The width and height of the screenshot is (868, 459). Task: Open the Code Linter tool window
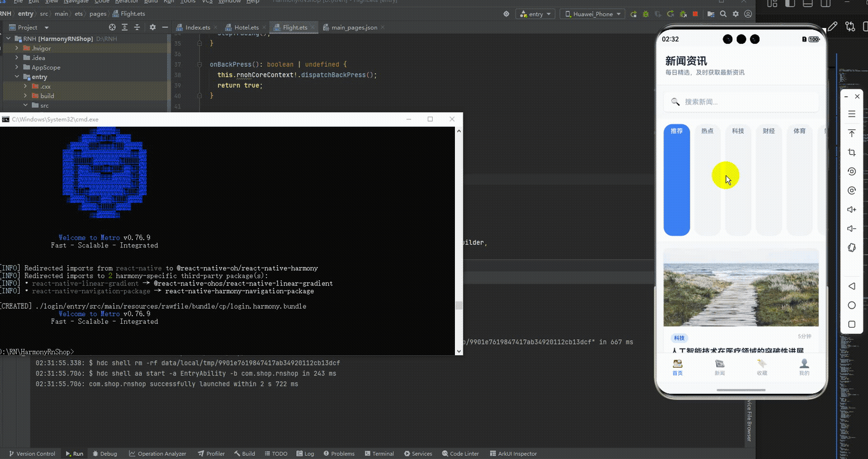[459, 454]
